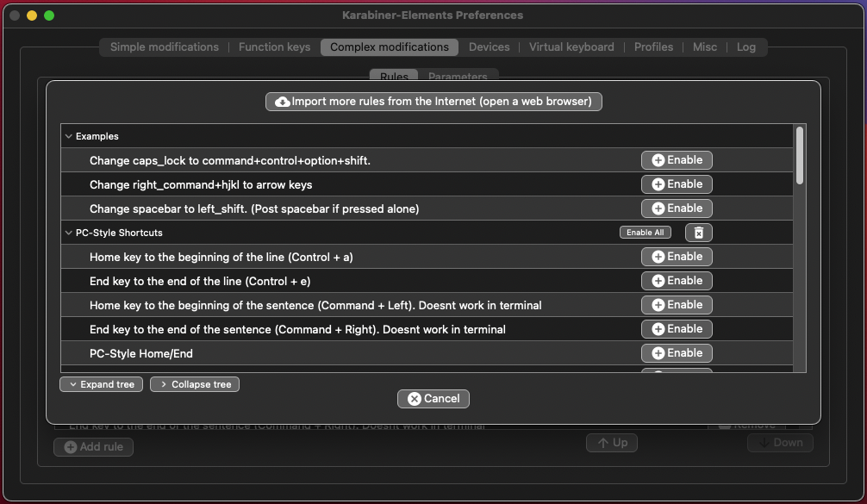Select 'PC-Style Home/End' row text

[141, 354]
